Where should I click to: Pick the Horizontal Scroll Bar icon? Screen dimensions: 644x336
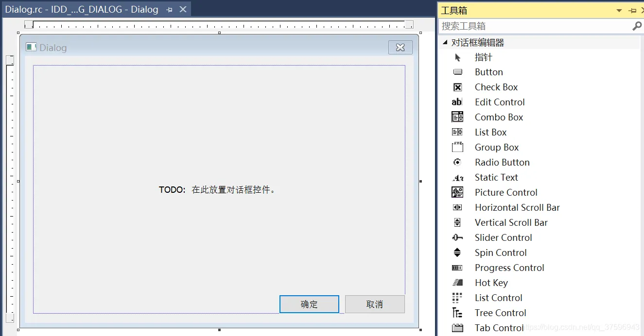[x=457, y=207]
